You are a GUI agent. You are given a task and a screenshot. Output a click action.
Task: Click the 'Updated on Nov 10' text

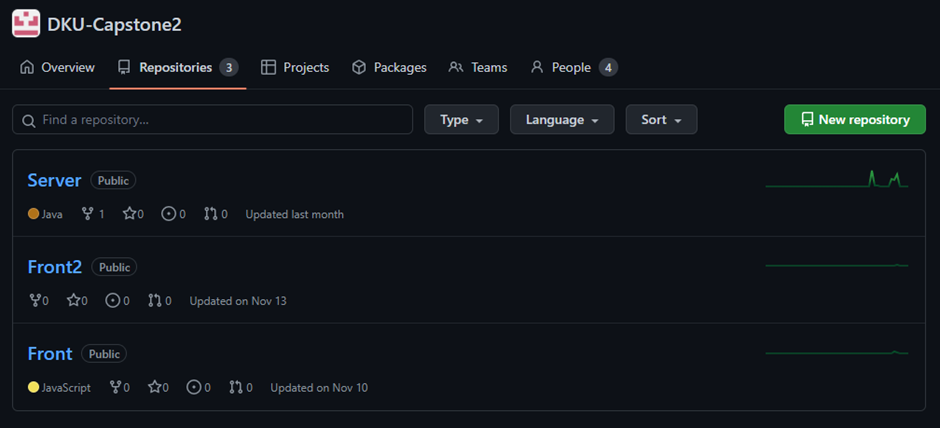319,388
